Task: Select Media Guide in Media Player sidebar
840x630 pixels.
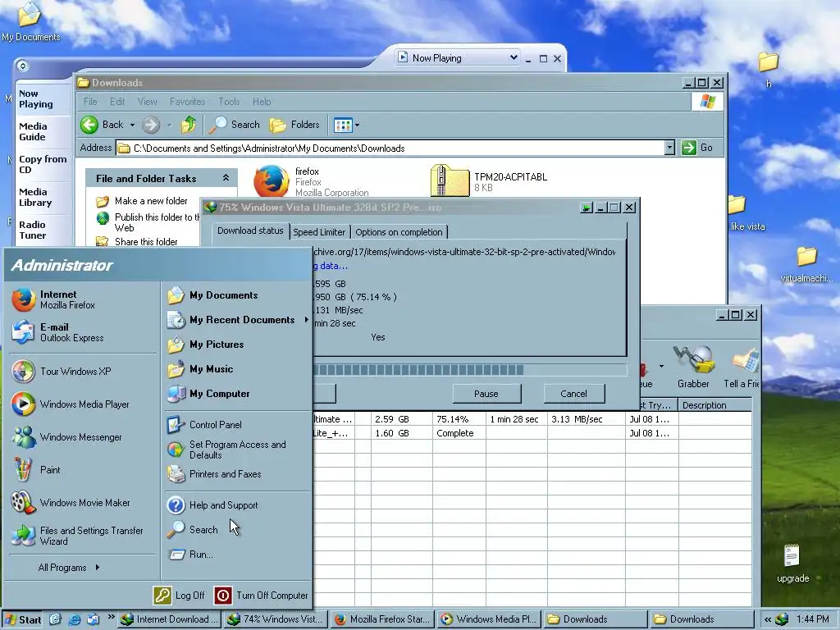Action: coord(43,132)
